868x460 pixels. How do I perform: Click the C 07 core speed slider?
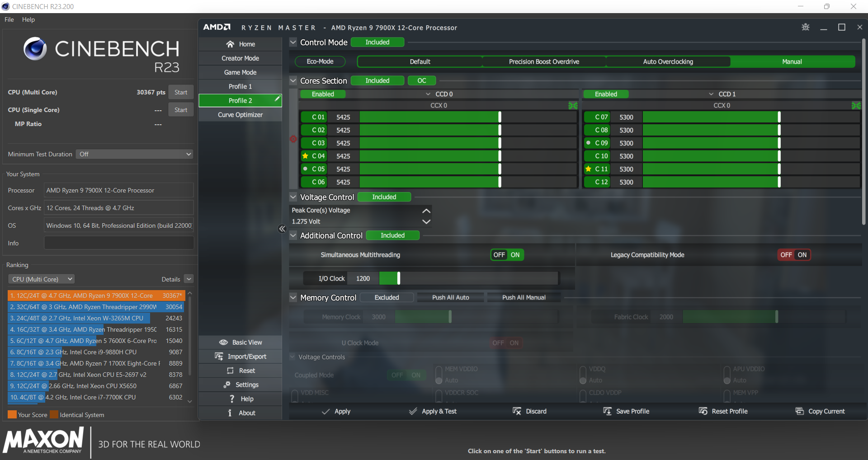pos(750,117)
